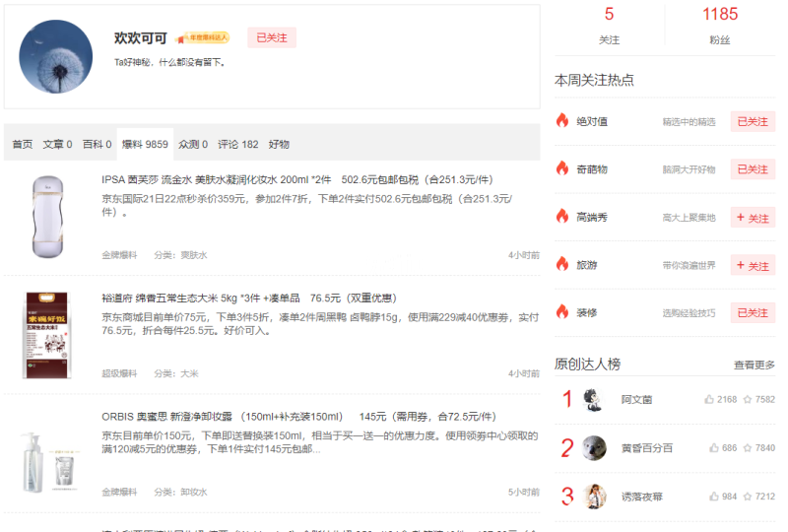This screenshot has height=532, width=788.
Task: Click the avatar of 诱落夜幕
Action: (x=594, y=496)
